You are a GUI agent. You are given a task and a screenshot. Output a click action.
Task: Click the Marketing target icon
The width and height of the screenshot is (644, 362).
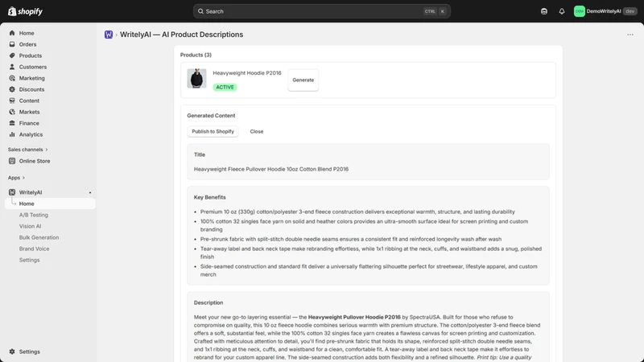click(x=12, y=78)
